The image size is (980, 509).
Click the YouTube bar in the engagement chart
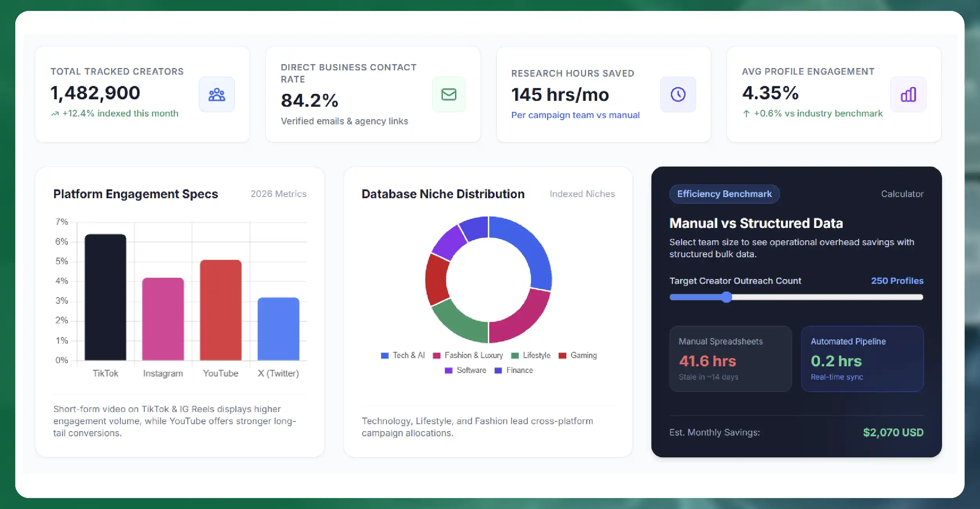tap(221, 310)
